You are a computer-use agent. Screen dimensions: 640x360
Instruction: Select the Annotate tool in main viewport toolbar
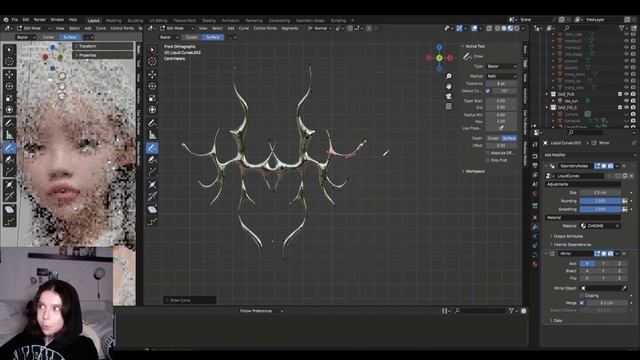pyautogui.click(x=152, y=123)
